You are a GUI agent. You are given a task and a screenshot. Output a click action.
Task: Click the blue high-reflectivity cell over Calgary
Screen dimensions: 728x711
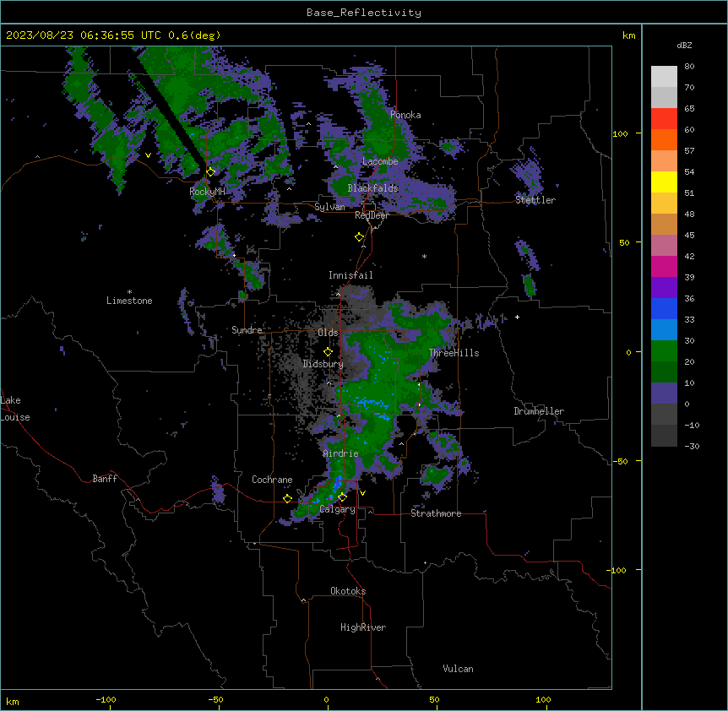click(x=338, y=484)
